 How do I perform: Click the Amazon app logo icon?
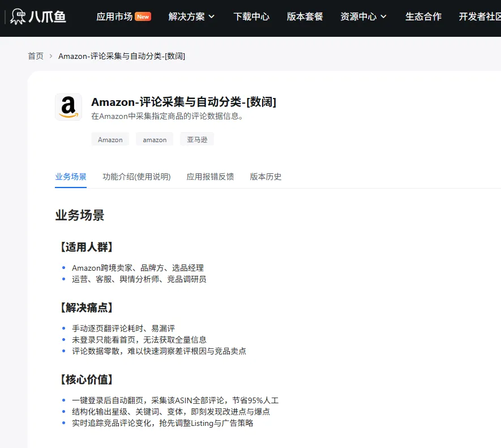coord(68,107)
